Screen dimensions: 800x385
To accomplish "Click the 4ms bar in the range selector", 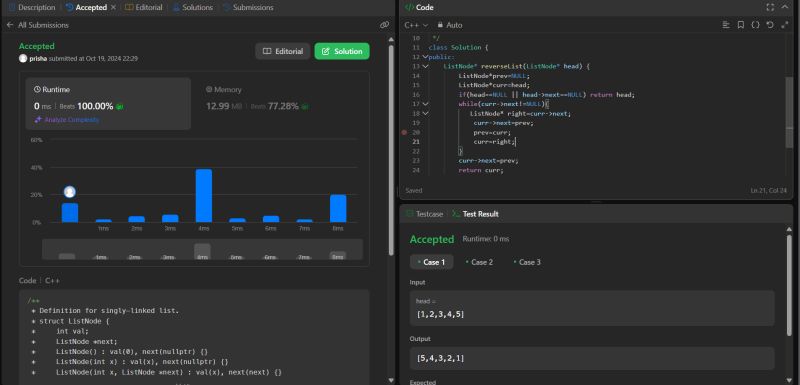I will pos(202,251).
